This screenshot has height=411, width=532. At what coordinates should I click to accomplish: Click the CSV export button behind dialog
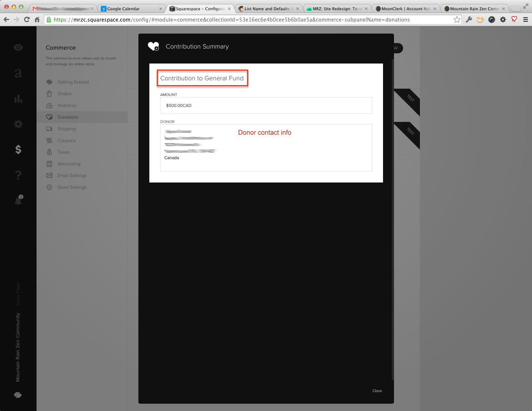point(398,48)
